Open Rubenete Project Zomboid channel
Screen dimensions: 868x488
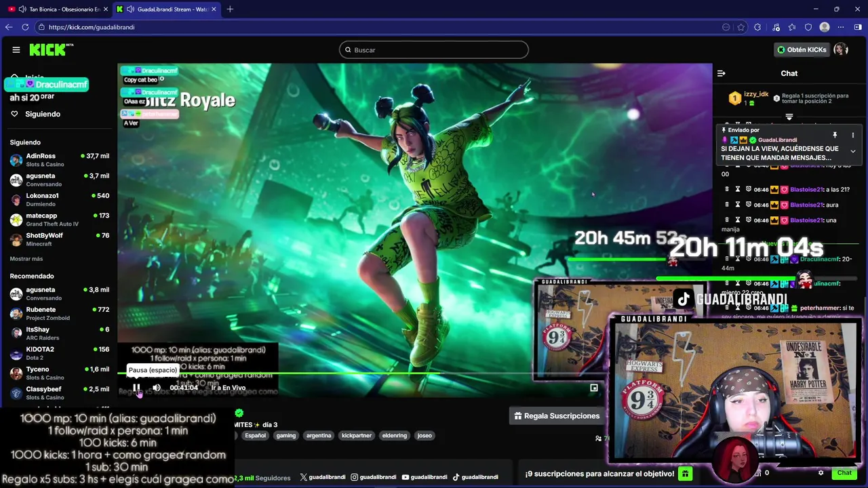coord(59,313)
